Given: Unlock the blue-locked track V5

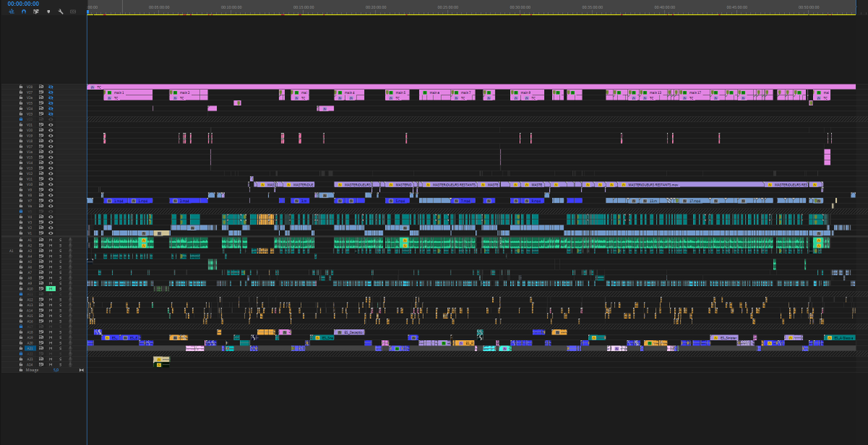Looking at the screenshot, I should tap(21, 211).
